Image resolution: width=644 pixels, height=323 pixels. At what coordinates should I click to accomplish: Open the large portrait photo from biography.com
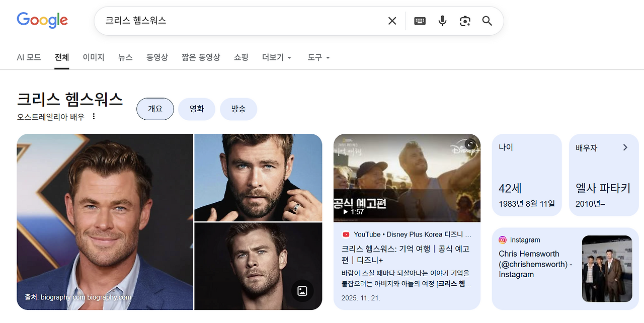105,222
